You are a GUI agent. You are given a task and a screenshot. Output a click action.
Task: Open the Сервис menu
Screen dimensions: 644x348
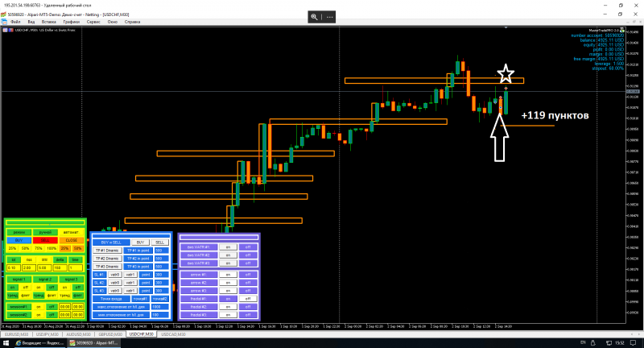pos(93,22)
